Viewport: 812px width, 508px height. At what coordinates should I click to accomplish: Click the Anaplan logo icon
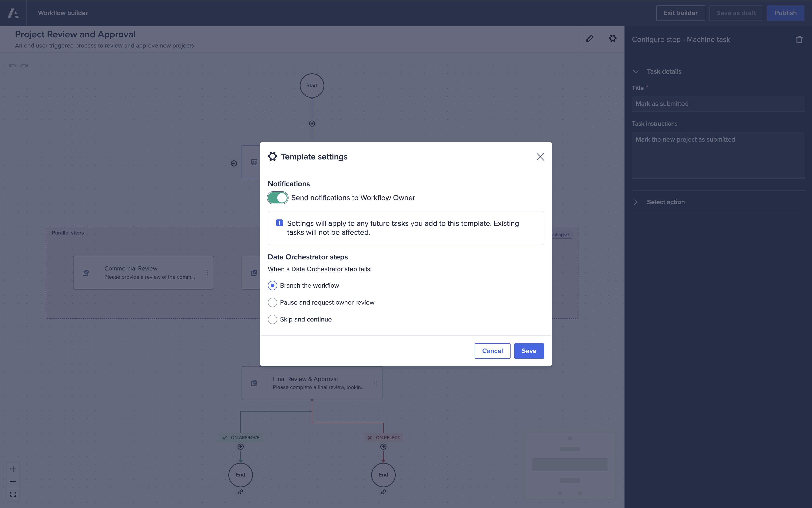[13, 13]
